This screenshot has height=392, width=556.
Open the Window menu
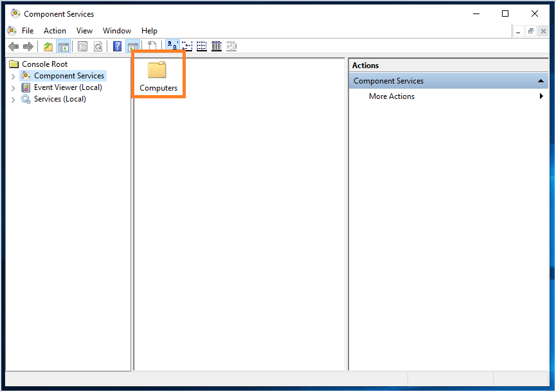tap(117, 31)
